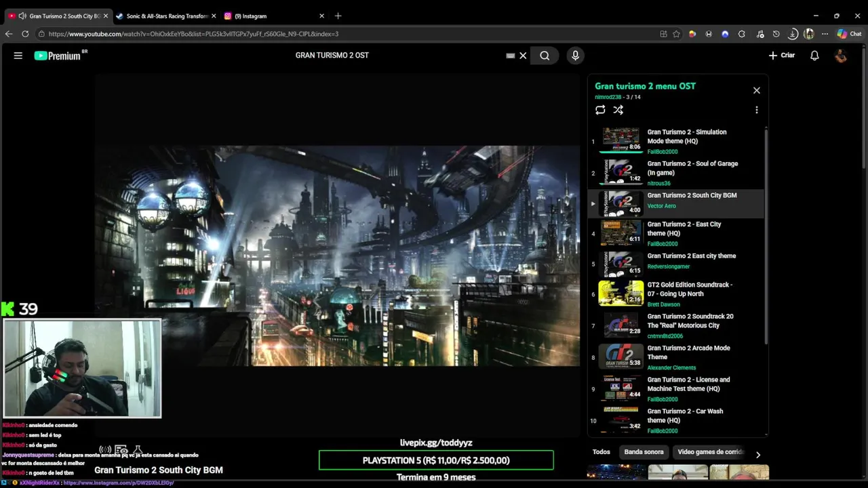Viewport: 868px width, 488px height.
Task: Click the Arcade Mode Theme thumbnail
Action: tap(621, 357)
